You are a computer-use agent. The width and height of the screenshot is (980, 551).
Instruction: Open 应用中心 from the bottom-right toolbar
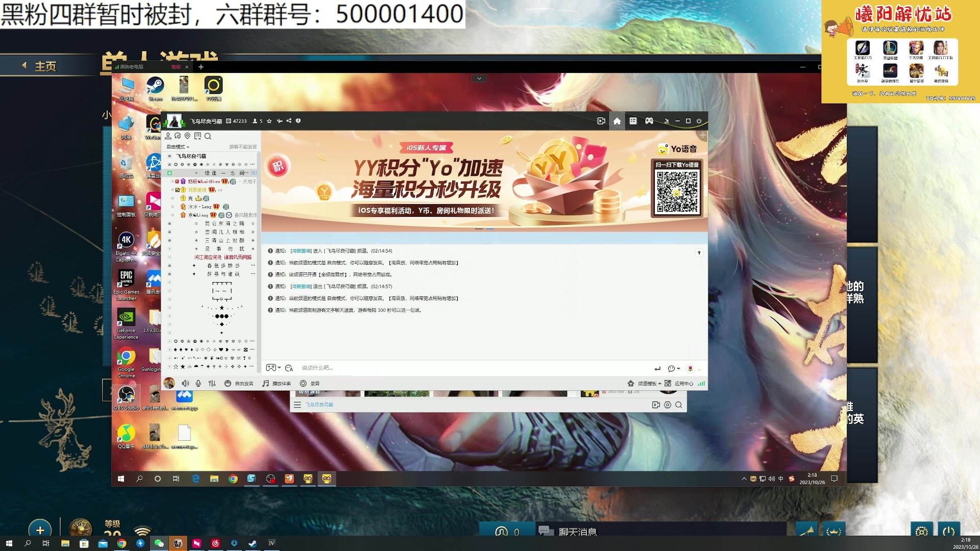682,383
